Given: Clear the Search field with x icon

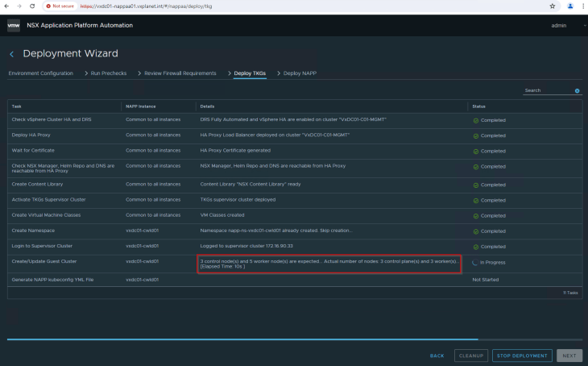Looking at the screenshot, I should pyautogui.click(x=577, y=91).
